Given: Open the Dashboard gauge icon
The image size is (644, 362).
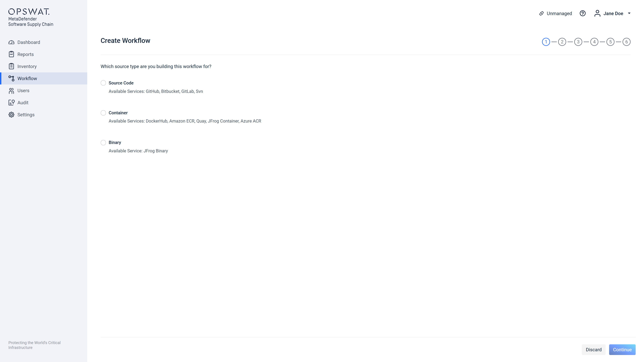Looking at the screenshot, I should click(11, 42).
